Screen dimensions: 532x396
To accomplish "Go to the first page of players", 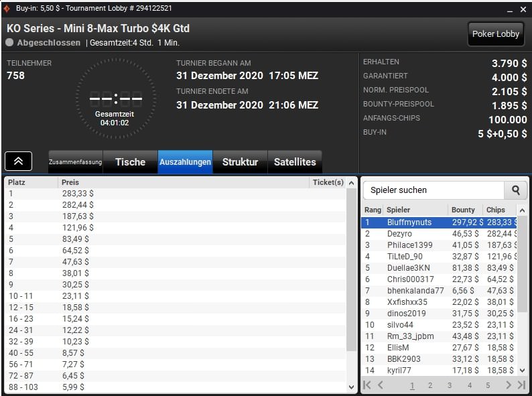I will (x=367, y=385).
